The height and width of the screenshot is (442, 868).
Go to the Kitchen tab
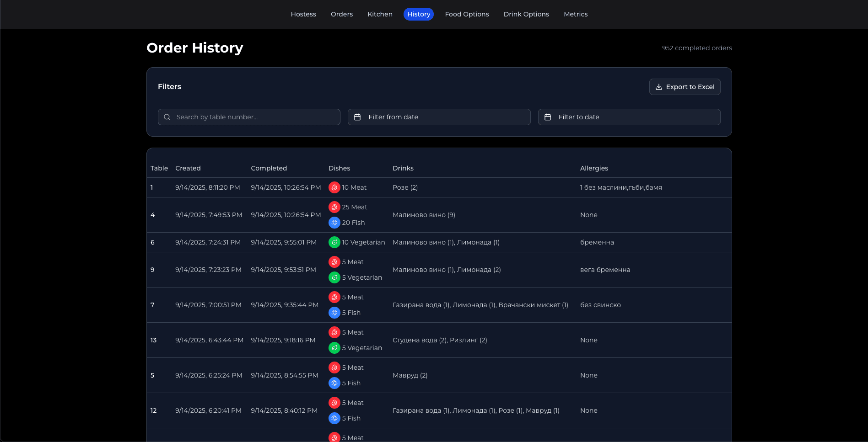click(380, 14)
